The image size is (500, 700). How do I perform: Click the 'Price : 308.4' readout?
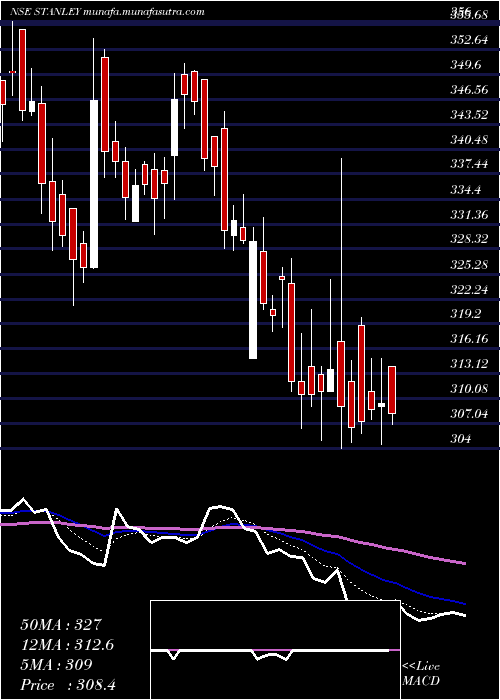click(68, 685)
